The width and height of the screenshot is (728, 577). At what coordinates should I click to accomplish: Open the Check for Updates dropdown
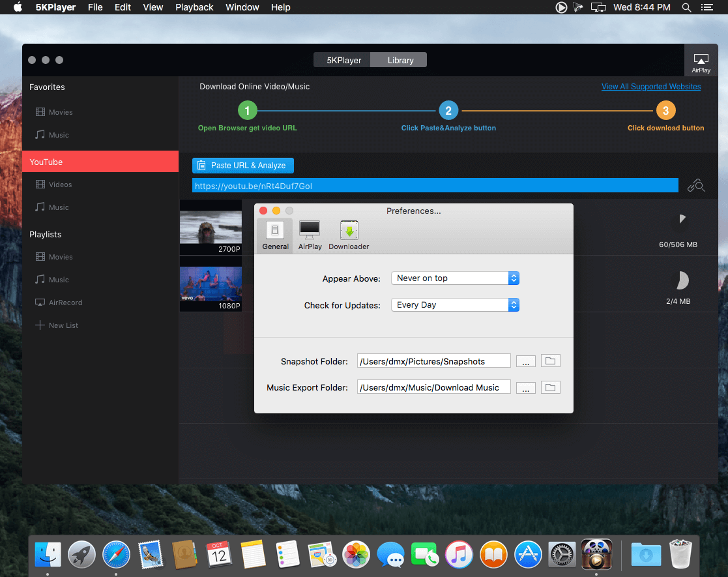pyautogui.click(x=455, y=304)
